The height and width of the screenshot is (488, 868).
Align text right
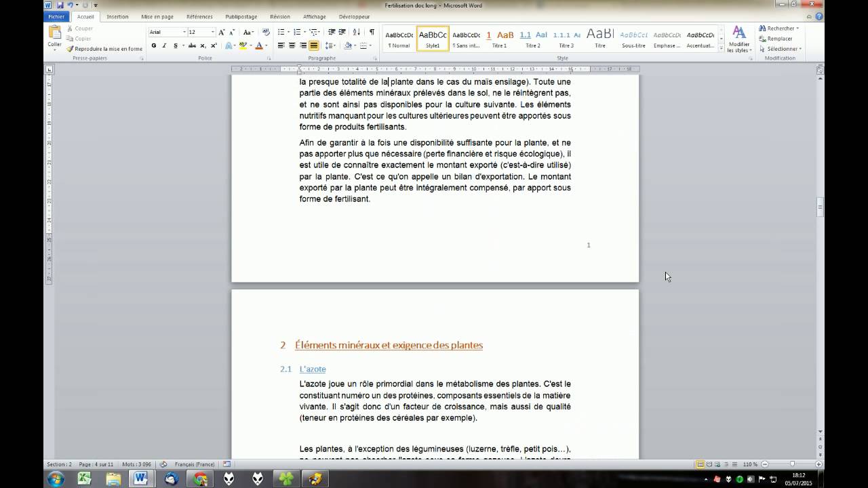303,45
